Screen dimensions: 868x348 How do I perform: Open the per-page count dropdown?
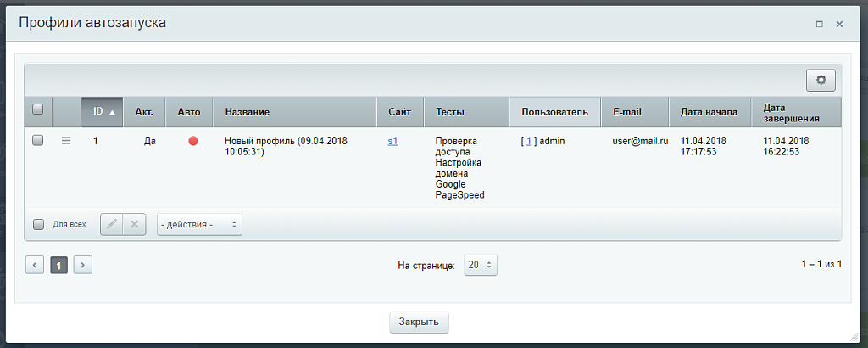click(481, 265)
